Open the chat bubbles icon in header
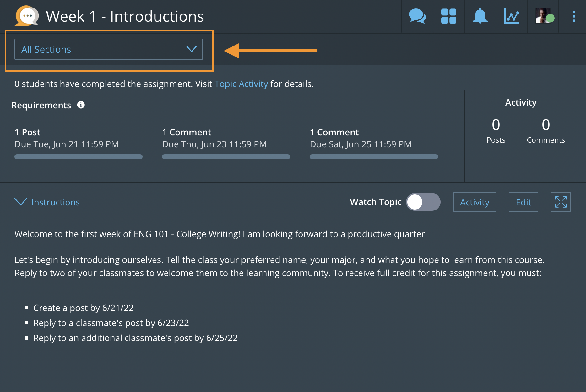This screenshot has height=392, width=586. (417, 16)
